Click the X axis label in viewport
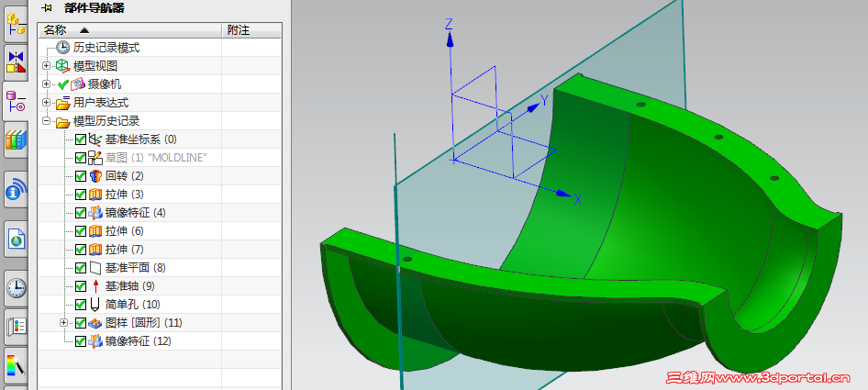868x390 pixels. click(x=577, y=199)
